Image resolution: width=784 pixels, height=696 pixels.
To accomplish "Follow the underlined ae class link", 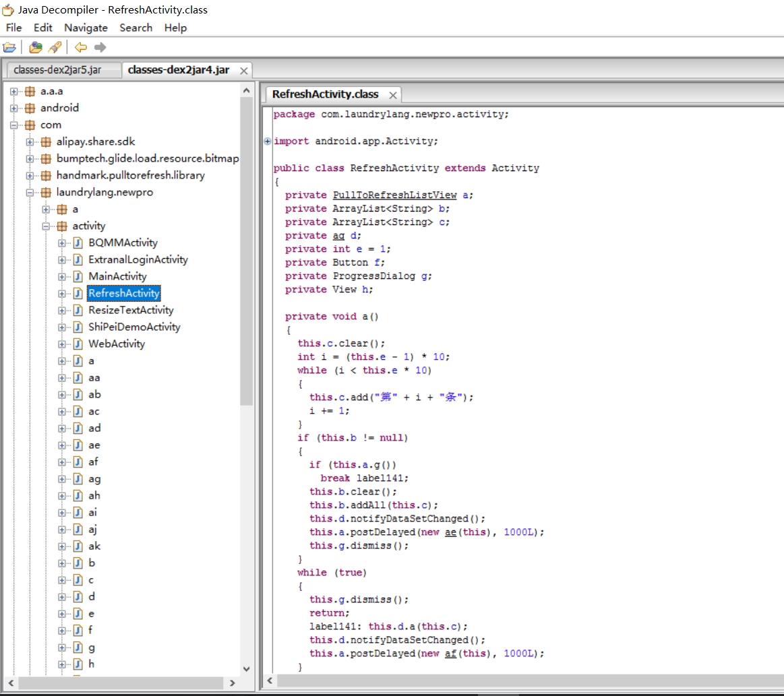I will pos(450,532).
